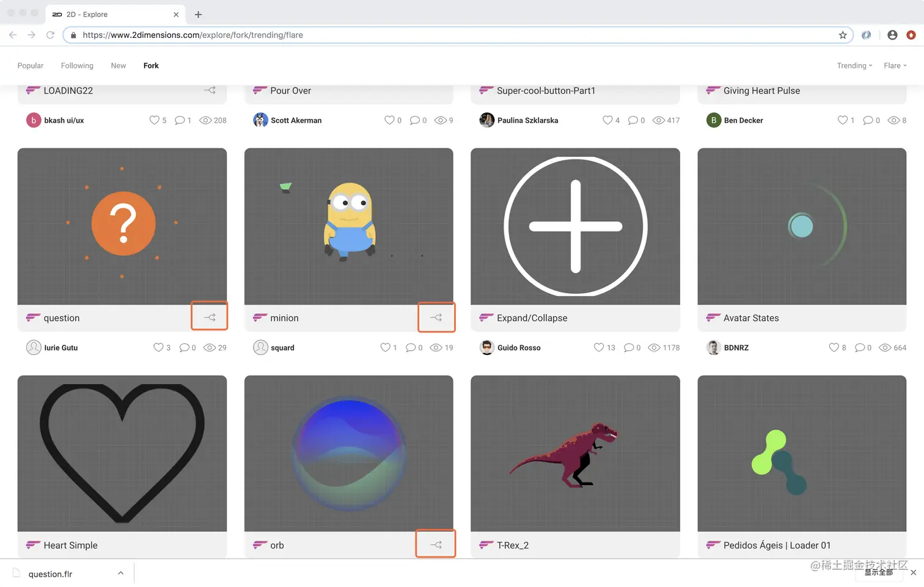Toggle like on Avatar States by BDNRZ
This screenshot has height=587, width=924.
pyautogui.click(x=834, y=348)
